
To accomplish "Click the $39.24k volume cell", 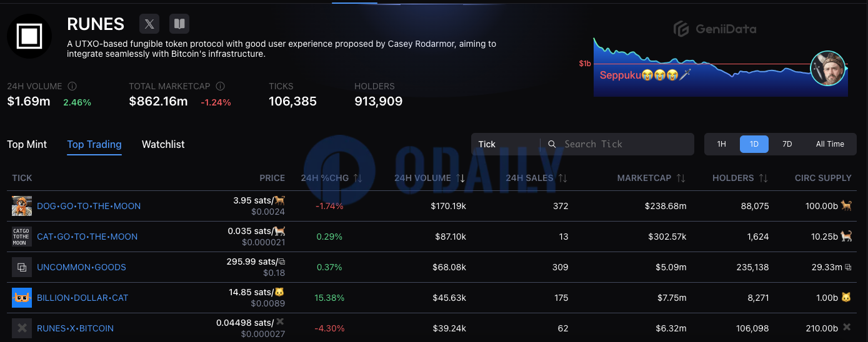I will point(449,328).
